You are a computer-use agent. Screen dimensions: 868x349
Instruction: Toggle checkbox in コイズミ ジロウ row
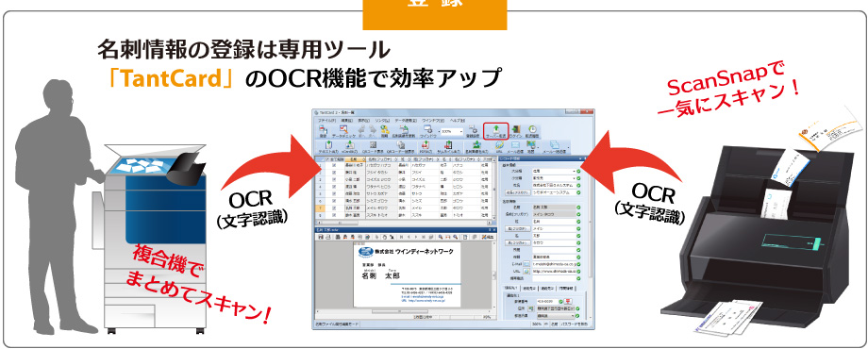[x=334, y=180]
